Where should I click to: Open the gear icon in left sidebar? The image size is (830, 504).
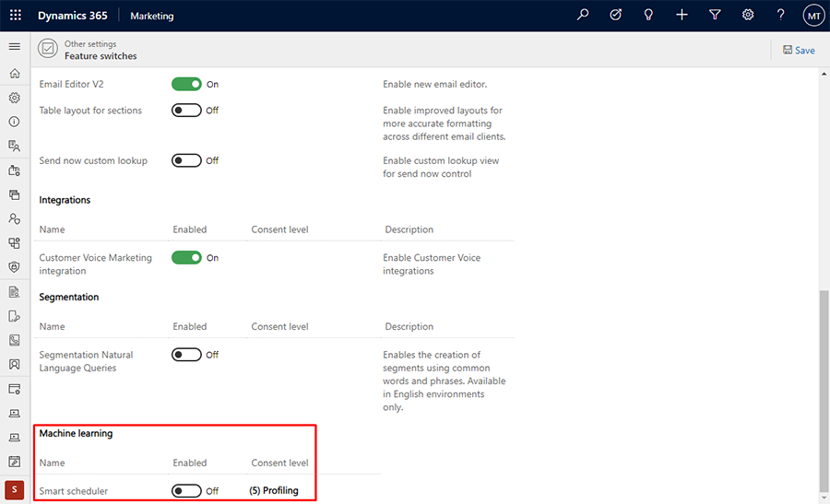tap(14, 98)
